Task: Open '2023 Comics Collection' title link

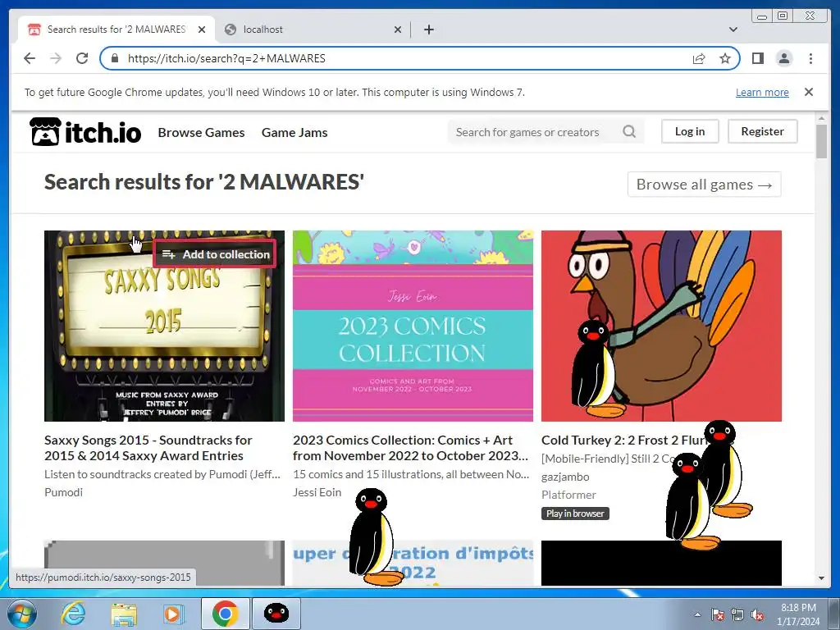Action: (x=410, y=448)
